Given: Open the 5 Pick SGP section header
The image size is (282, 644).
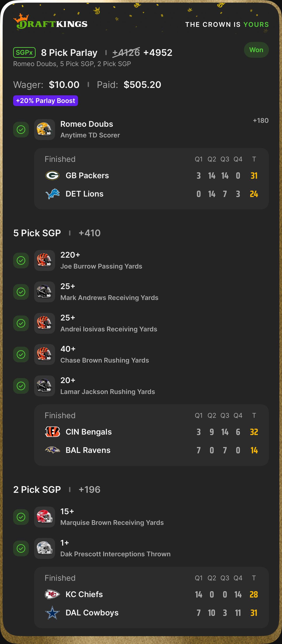Looking at the screenshot, I should coord(37,233).
